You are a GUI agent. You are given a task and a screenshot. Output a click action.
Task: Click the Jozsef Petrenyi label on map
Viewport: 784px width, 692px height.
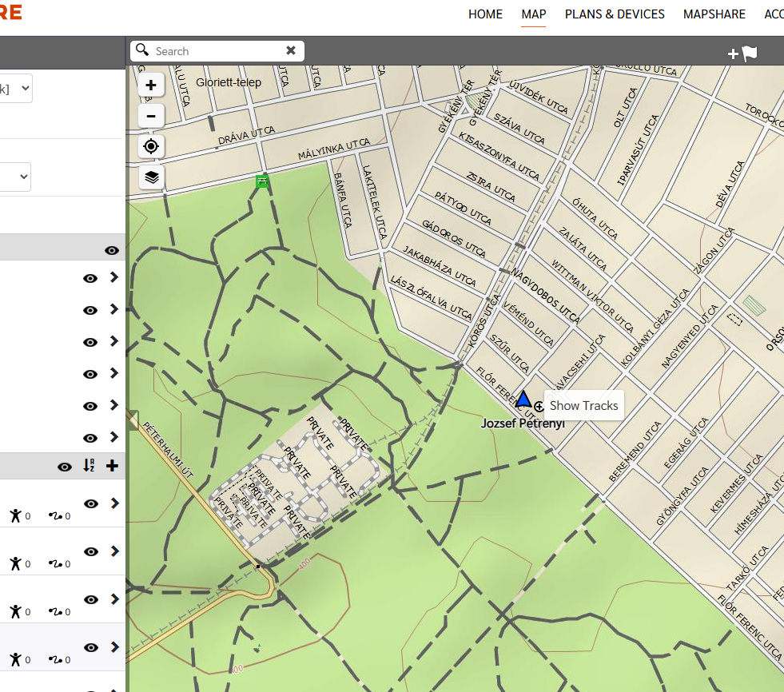click(523, 424)
